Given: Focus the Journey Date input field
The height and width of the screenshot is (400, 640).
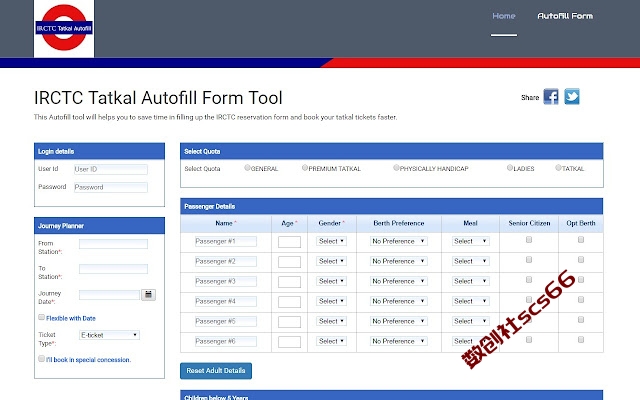Looking at the screenshot, I should click(109, 295).
